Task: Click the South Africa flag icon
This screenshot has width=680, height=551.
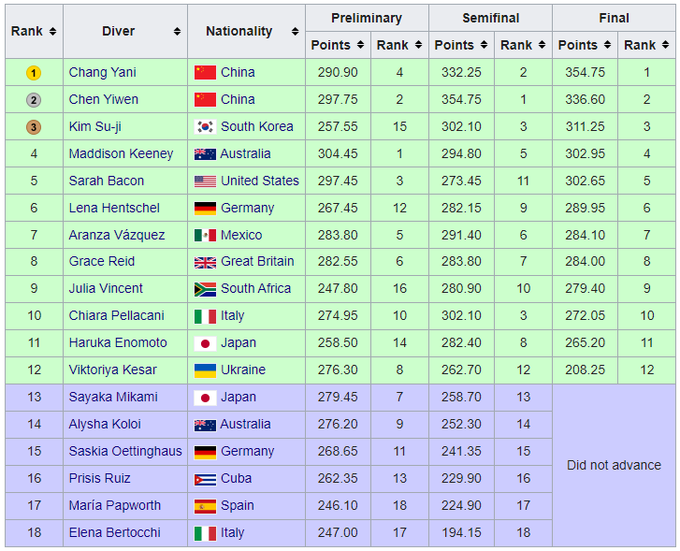Action: [205, 289]
